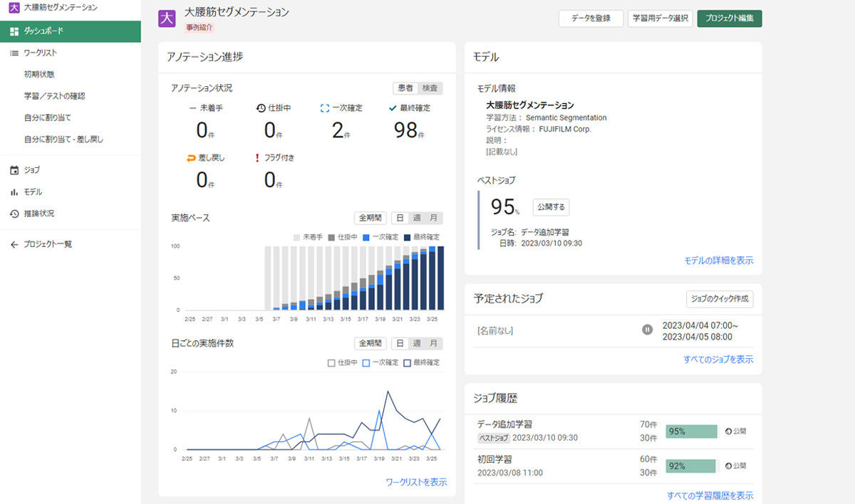Click 公開する button for best job
The image size is (855, 504).
[x=551, y=207]
